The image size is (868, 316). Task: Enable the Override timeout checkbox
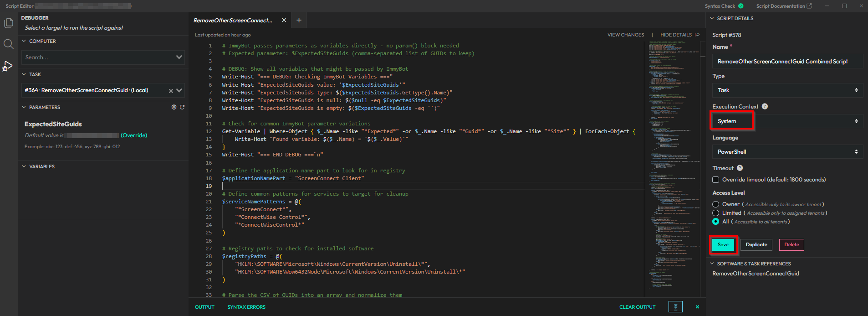point(716,180)
